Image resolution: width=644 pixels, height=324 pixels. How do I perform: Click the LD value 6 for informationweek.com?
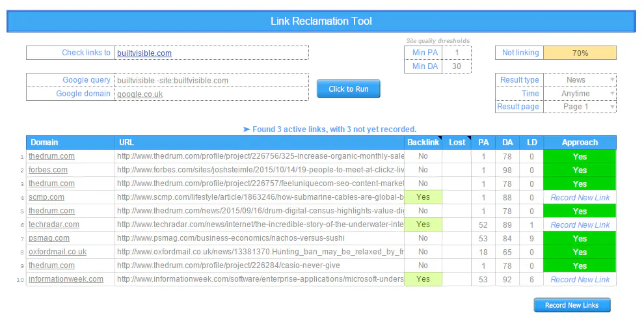[531, 279]
